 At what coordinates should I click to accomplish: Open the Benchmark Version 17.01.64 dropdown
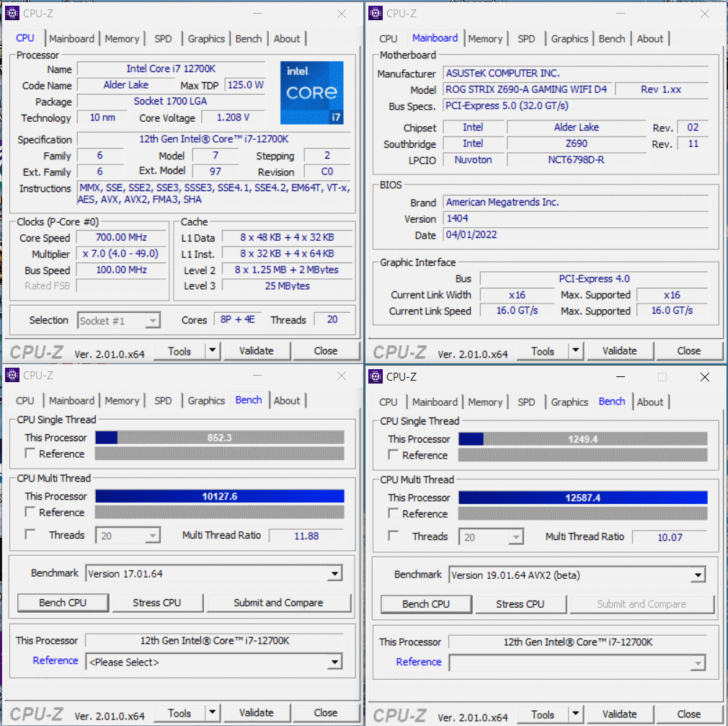[x=334, y=573]
